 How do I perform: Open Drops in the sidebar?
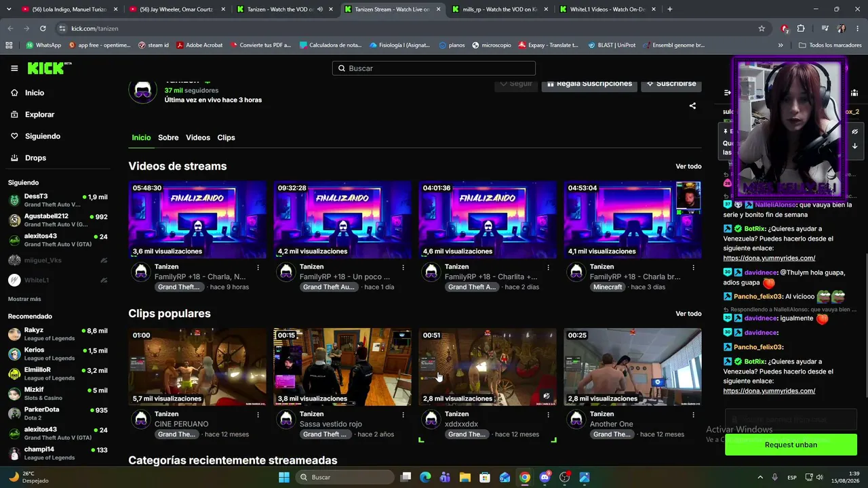35,158
